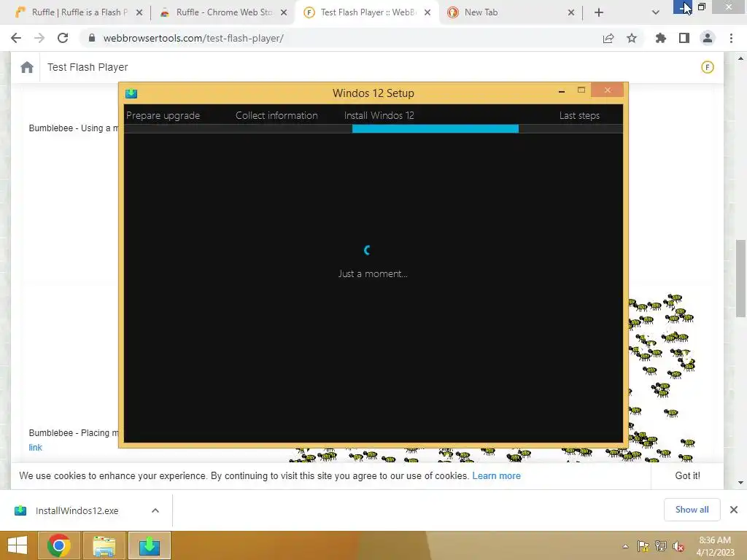
Task: Close the downloads bar
Action: (734, 510)
